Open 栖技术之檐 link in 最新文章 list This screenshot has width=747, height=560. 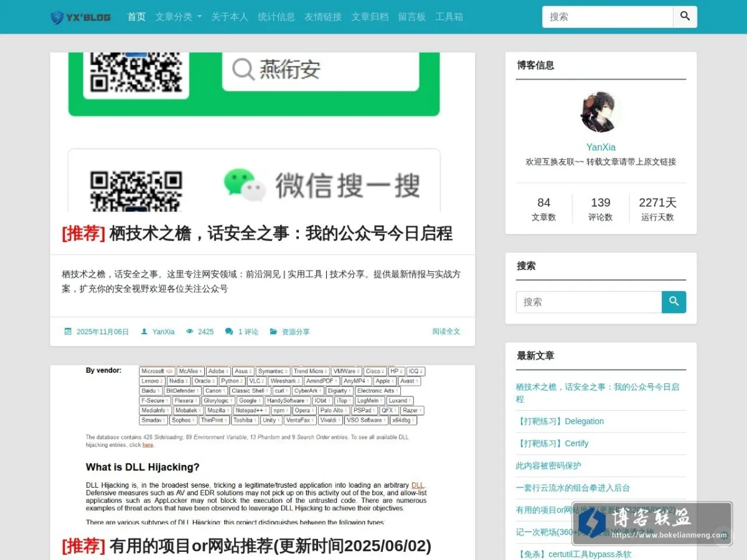pos(598,393)
